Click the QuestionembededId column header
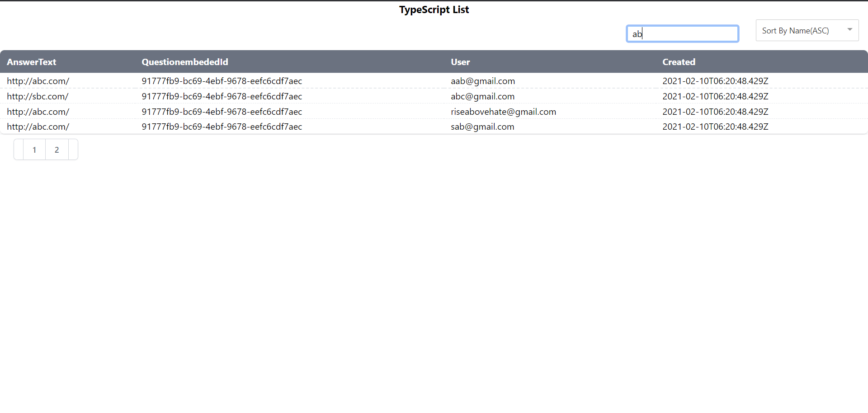 184,62
